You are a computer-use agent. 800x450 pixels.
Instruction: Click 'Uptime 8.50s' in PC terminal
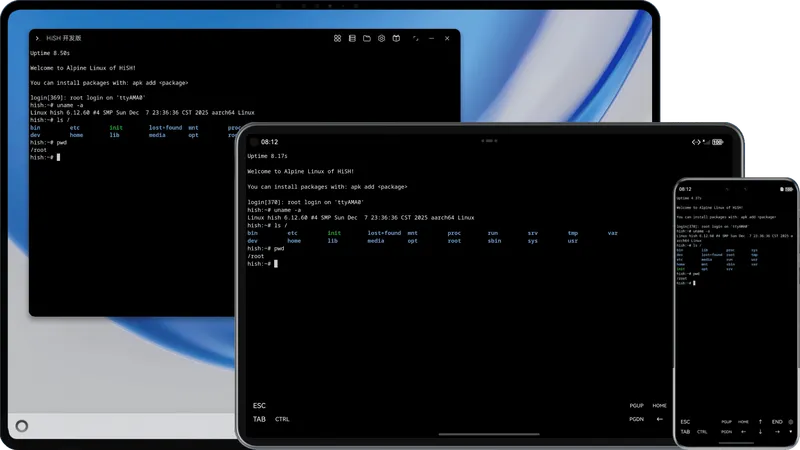pos(50,53)
